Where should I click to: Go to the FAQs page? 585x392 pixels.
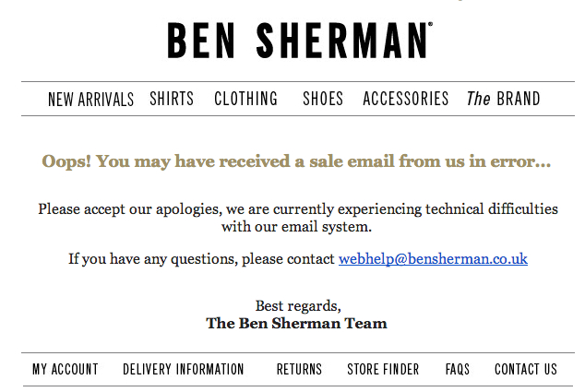click(x=457, y=369)
